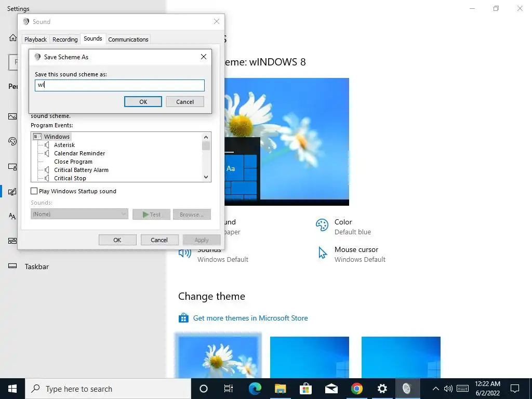Click the clock and date in taskbar
Image resolution: width=532 pixels, height=399 pixels.
pyautogui.click(x=487, y=389)
